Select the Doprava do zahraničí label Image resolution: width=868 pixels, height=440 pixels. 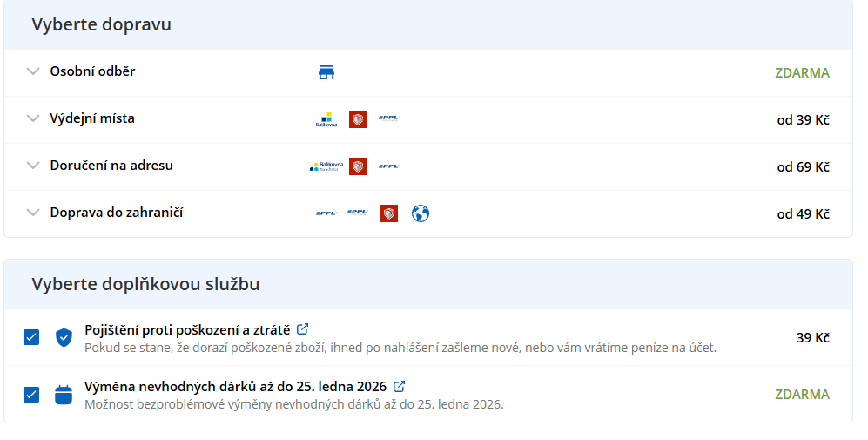pos(116,213)
